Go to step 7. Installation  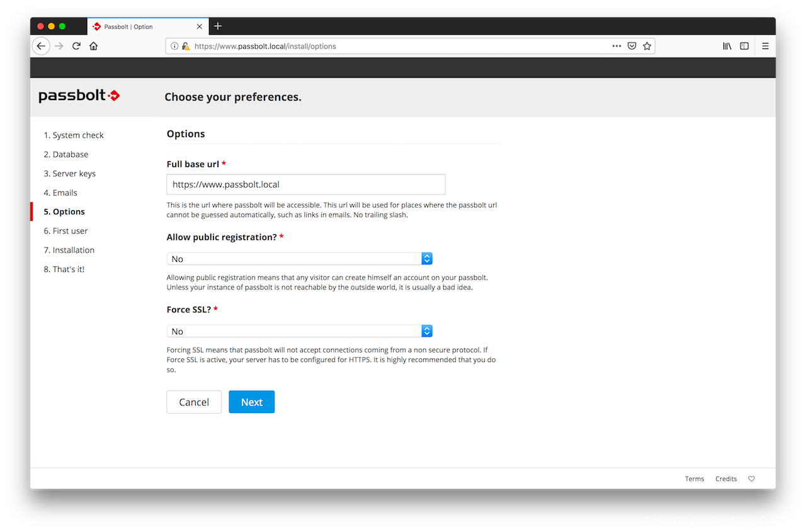[69, 250]
